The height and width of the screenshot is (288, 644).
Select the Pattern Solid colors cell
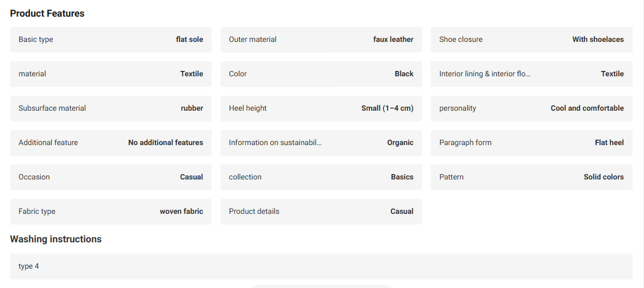(532, 177)
